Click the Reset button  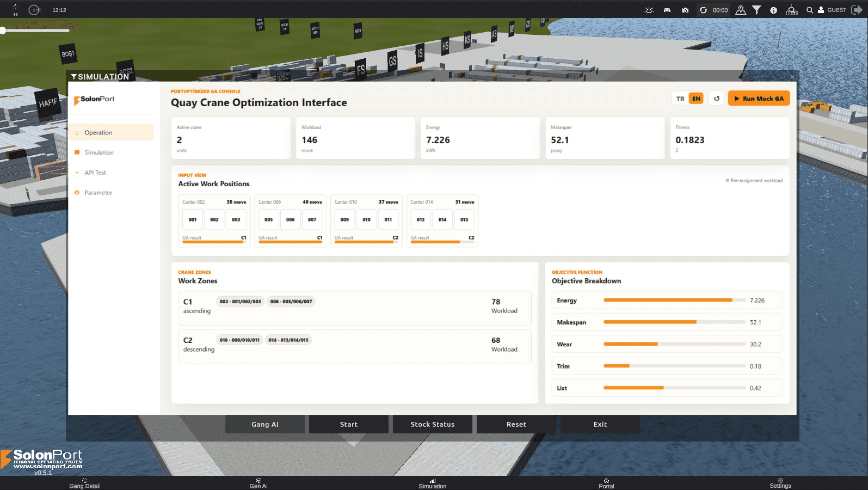[516, 424]
